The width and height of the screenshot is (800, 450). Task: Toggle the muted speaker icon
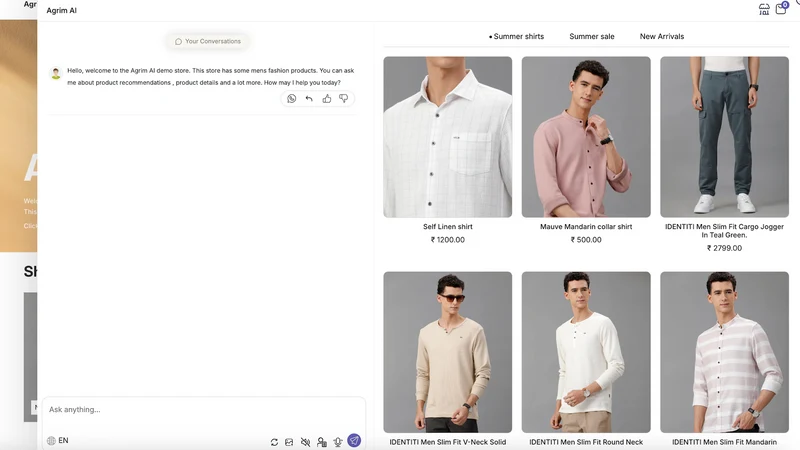click(306, 442)
